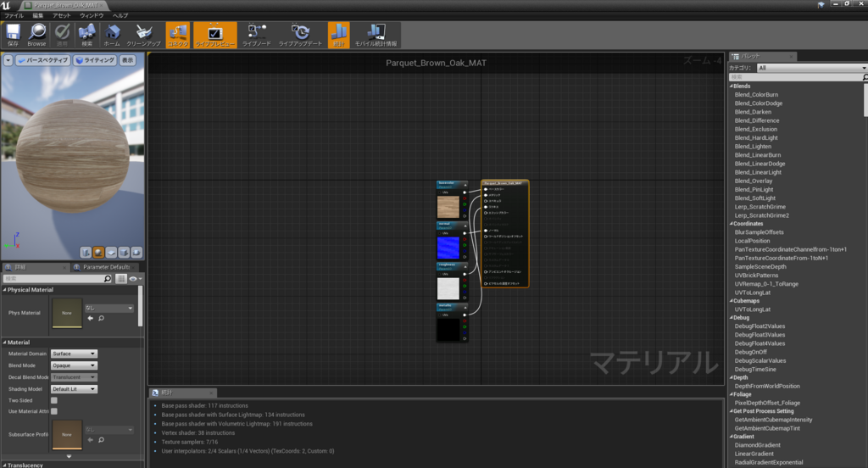Switch preview mesh to cylinder

click(x=86, y=253)
